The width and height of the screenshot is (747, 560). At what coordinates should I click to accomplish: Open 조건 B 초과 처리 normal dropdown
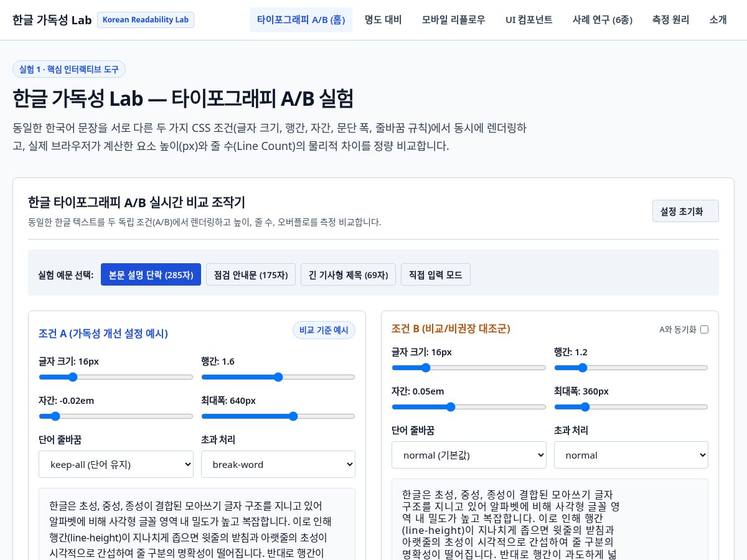(x=631, y=455)
